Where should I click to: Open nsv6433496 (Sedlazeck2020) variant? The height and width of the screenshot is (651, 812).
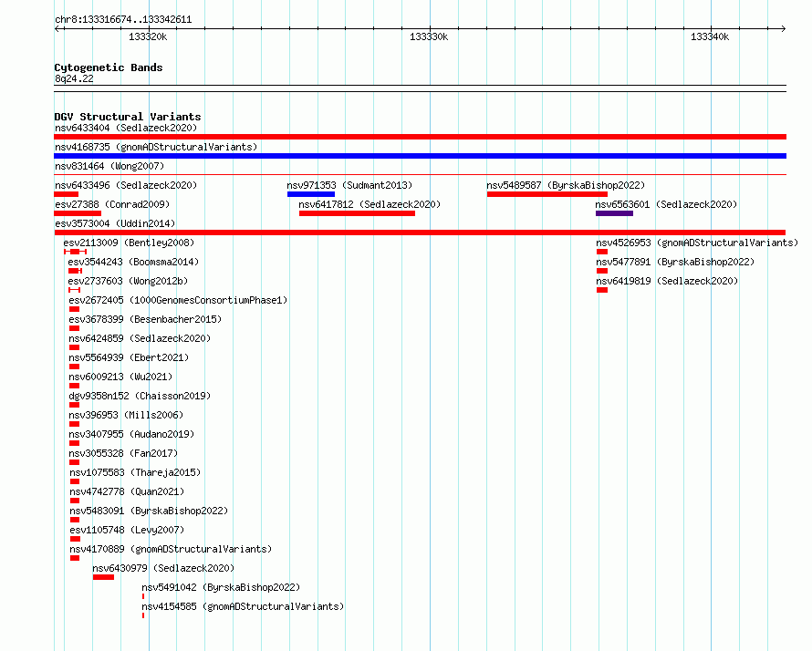pyautogui.click(x=126, y=185)
